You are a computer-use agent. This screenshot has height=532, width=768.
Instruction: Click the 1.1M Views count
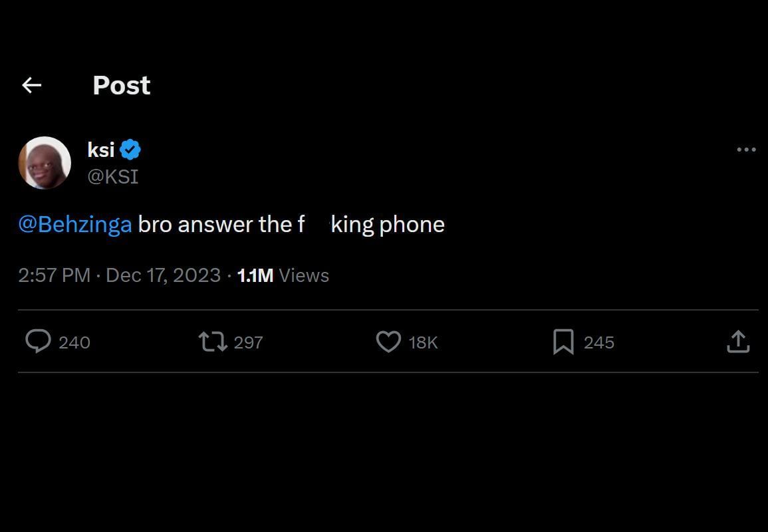click(x=283, y=275)
